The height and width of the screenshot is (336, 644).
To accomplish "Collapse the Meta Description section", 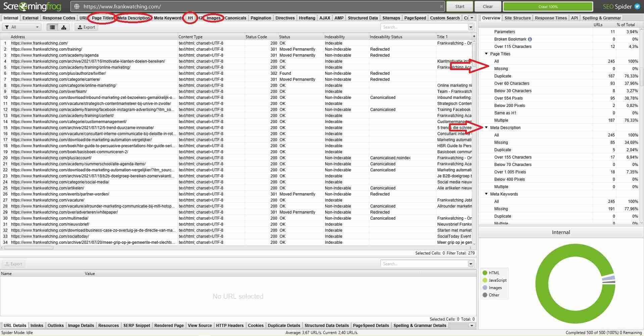I will 486,127.
